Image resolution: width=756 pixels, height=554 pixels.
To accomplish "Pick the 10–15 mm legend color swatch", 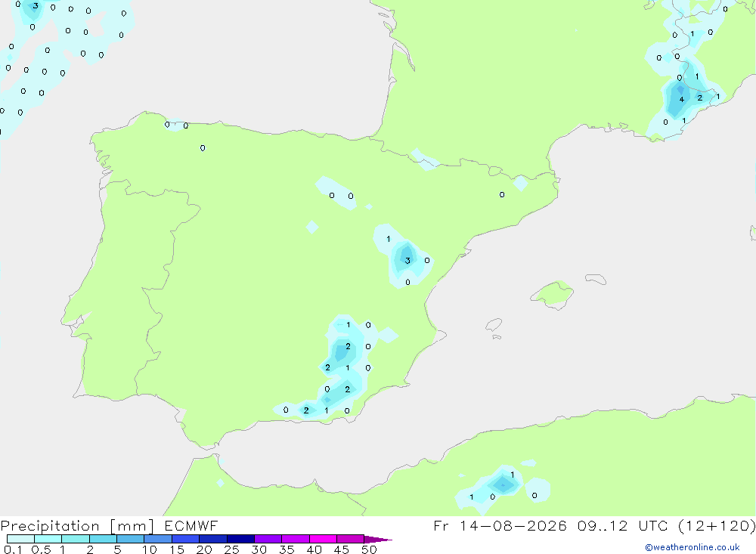I will tap(158, 539).
